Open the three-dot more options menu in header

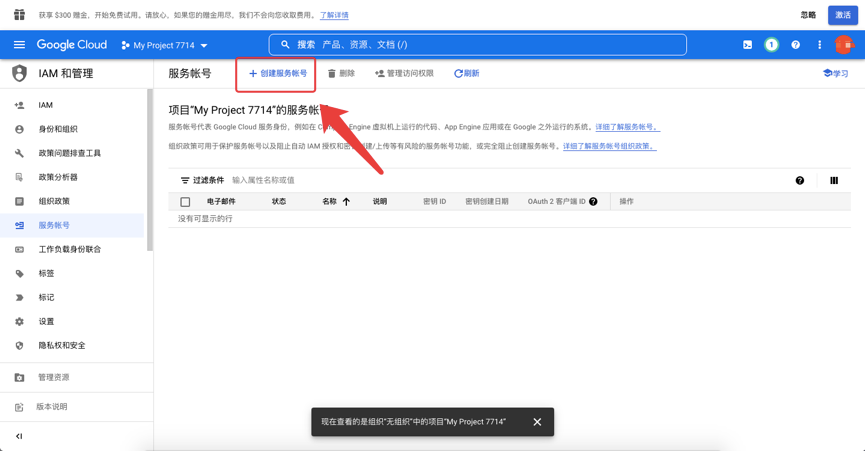(x=819, y=45)
